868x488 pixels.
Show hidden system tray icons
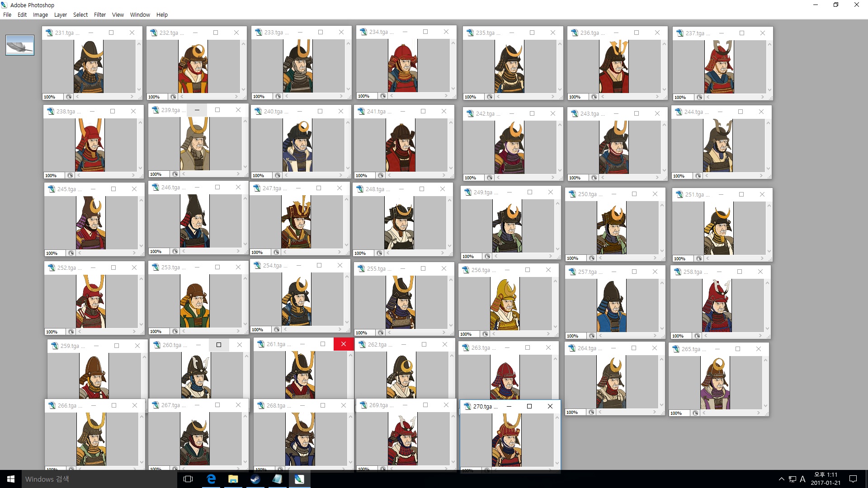point(781,479)
